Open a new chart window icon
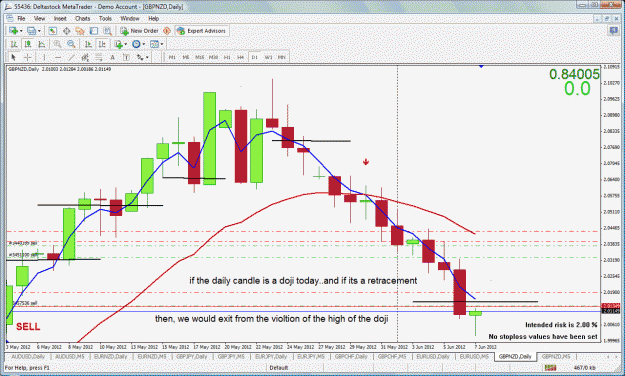 point(13,31)
